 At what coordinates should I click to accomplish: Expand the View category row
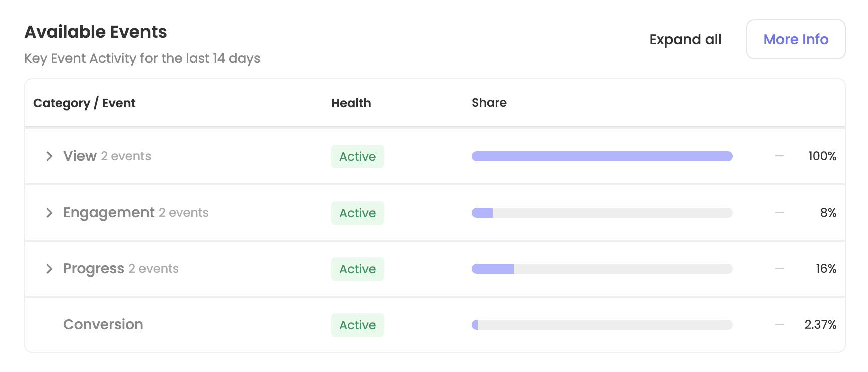(x=49, y=156)
